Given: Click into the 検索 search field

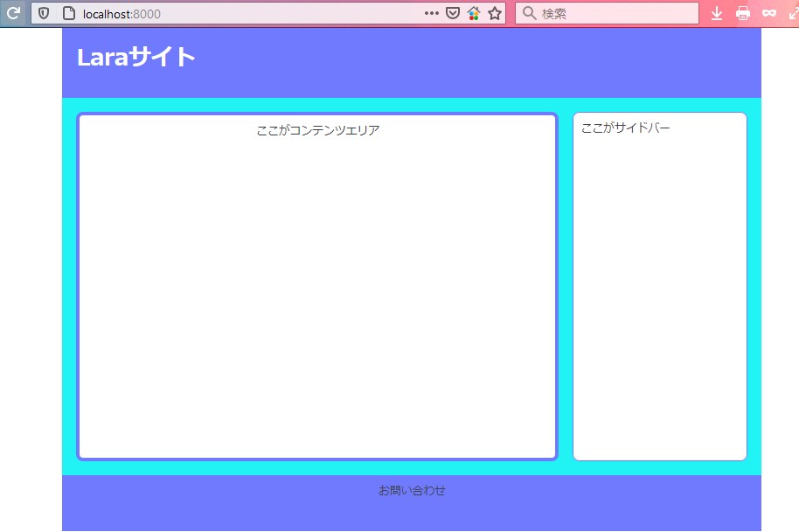Looking at the screenshot, I should tap(612, 13).
